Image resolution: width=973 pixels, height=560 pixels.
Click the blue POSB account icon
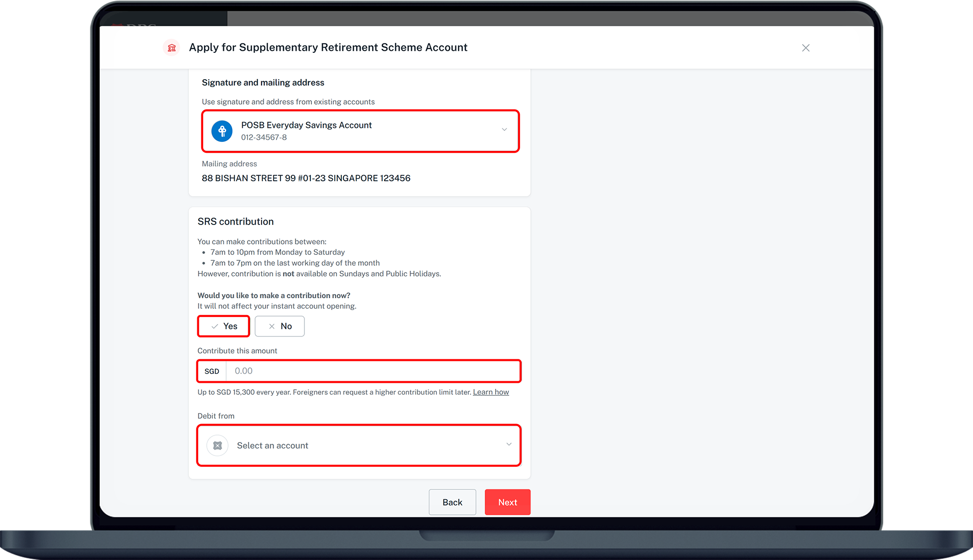coord(222,131)
